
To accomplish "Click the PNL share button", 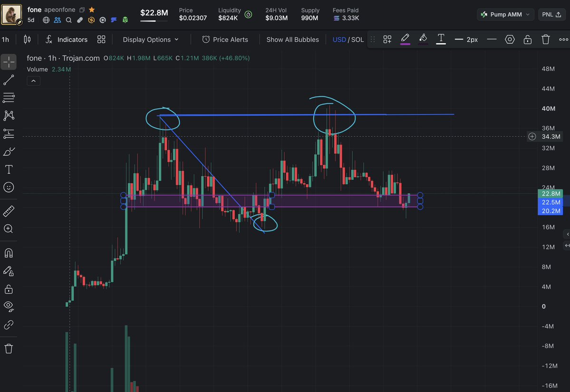I will pos(552,15).
